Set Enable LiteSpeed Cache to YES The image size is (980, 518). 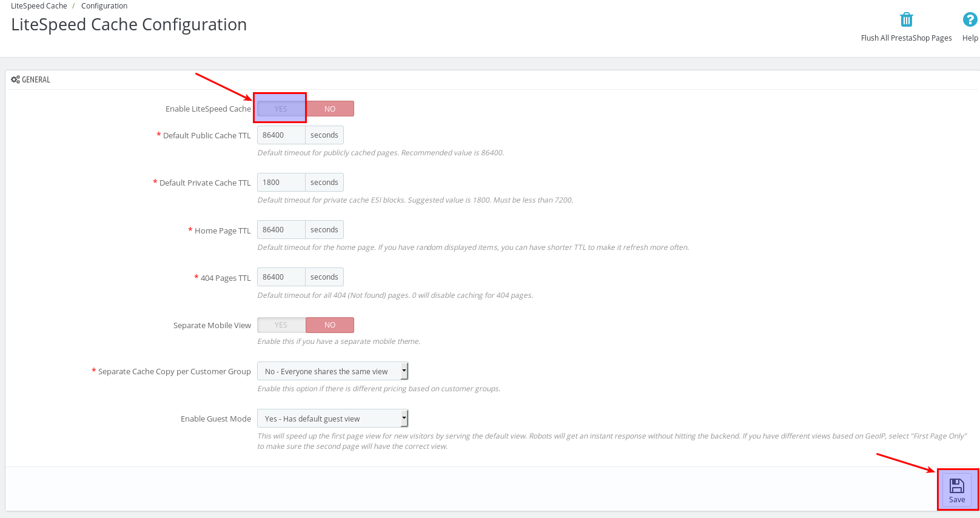(x=281, y=109)
